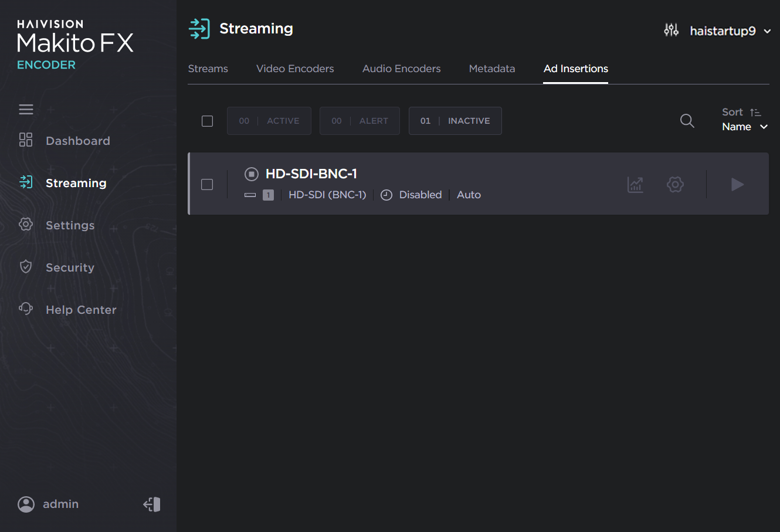This screenshot has width=780, height=532.
Task: Toggle the ACTIVE filter button
Action: click(269, 121)
